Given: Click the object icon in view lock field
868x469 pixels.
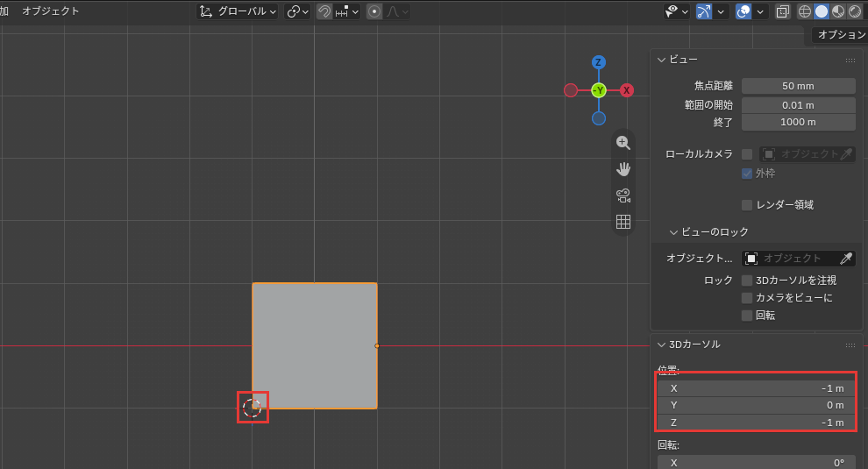Looking at the screenshot, I should click(751, 259).
